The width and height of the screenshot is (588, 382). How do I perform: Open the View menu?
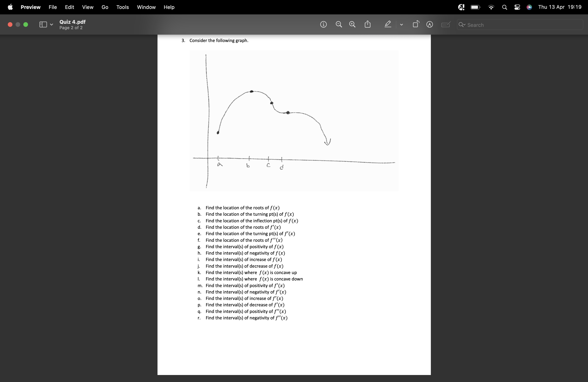pos(87,7)
